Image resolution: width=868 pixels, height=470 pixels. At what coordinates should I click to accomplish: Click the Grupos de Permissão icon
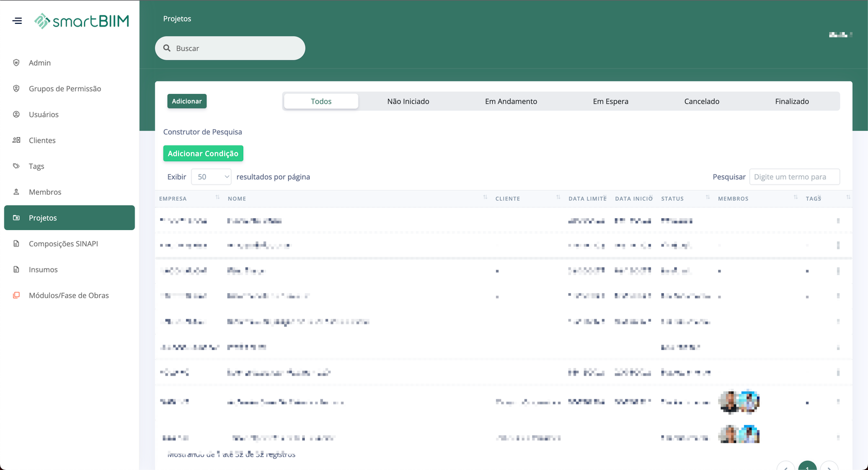[16, 88]
